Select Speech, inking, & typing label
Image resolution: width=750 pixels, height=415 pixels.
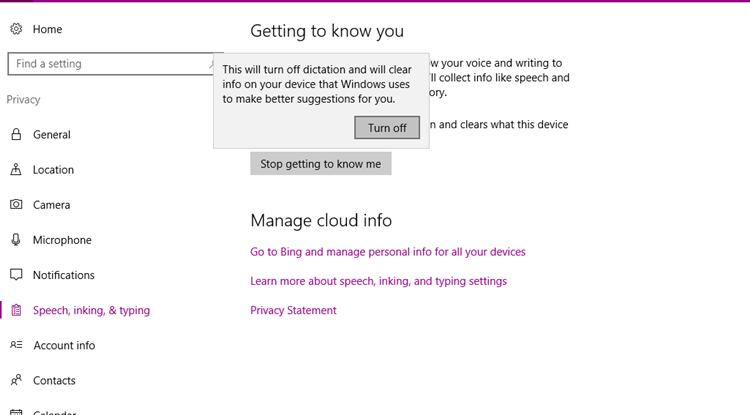coord(91,310)
